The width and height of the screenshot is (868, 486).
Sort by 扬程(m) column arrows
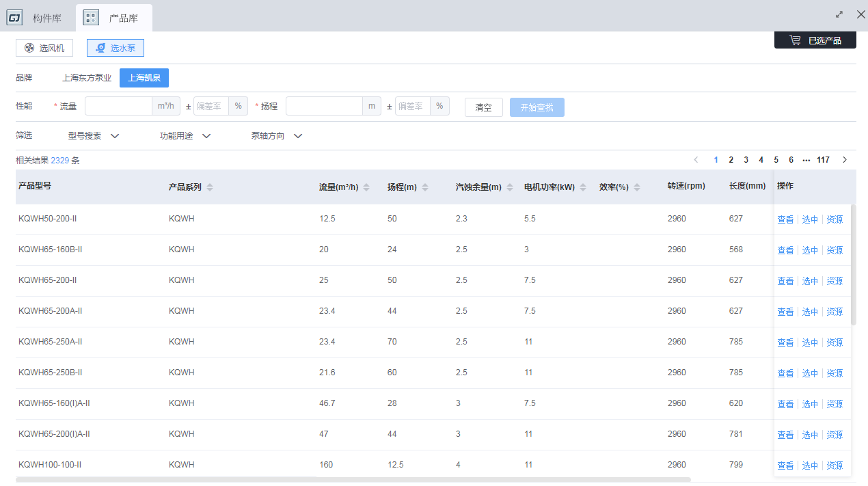[425, 187]
